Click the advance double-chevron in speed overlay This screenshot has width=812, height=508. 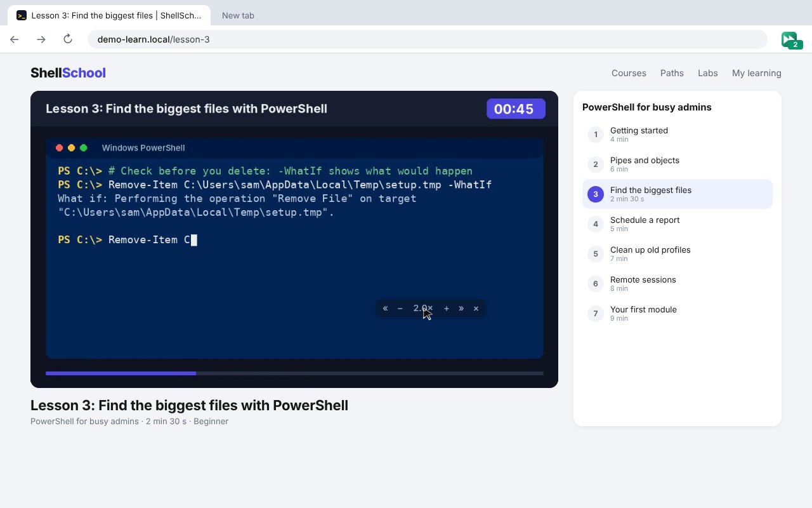(x=461, y=309)
